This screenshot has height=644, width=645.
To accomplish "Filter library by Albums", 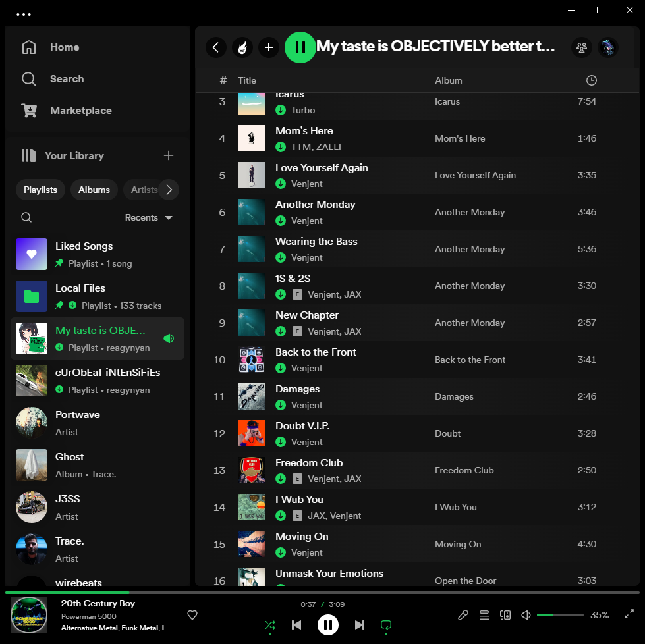I will point(94,190).
